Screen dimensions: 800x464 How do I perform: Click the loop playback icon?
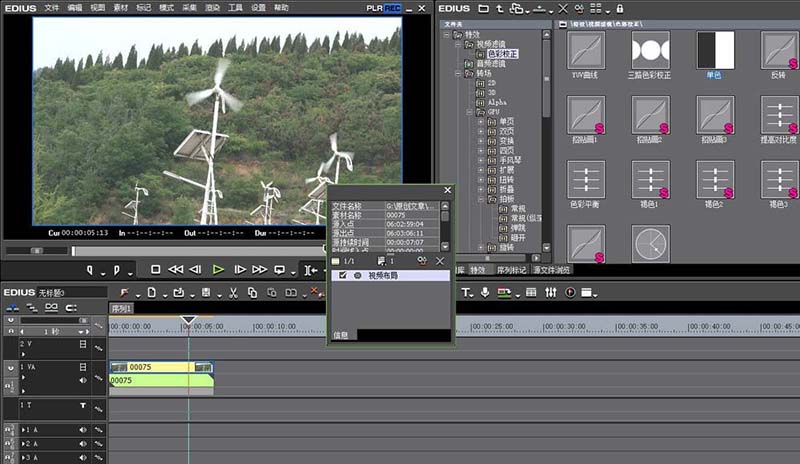(280, 270)
